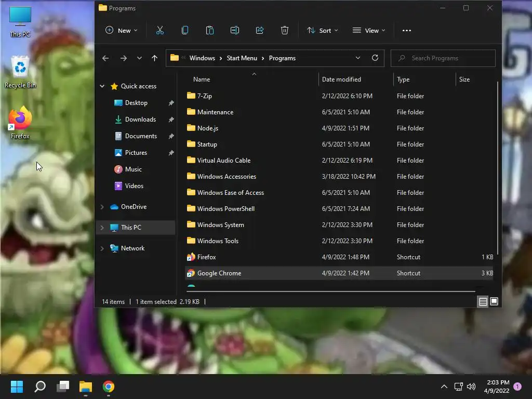Switch to details view layout icon
This screenshot has height=399, width=532.
pyautogui.click(x=483, y=302)
